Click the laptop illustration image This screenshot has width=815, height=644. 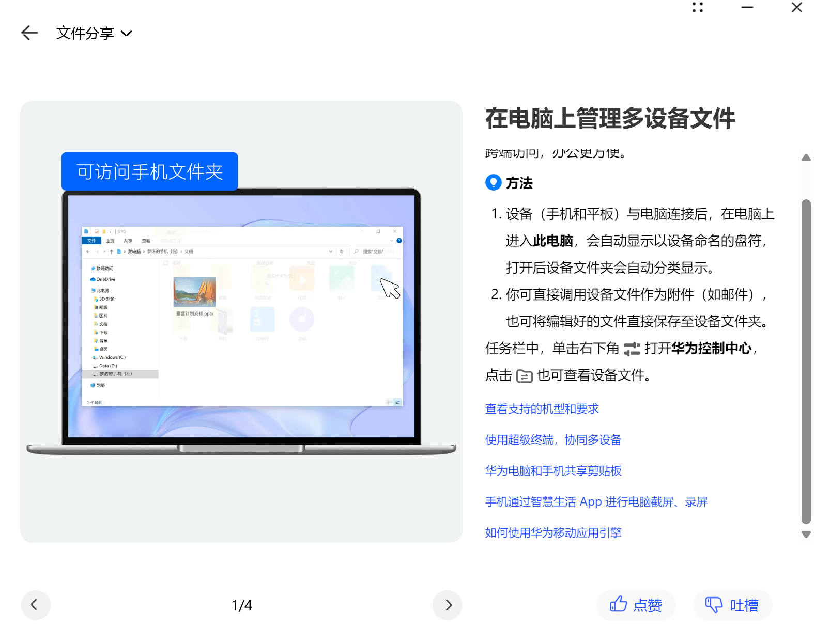tap(241, 322)
